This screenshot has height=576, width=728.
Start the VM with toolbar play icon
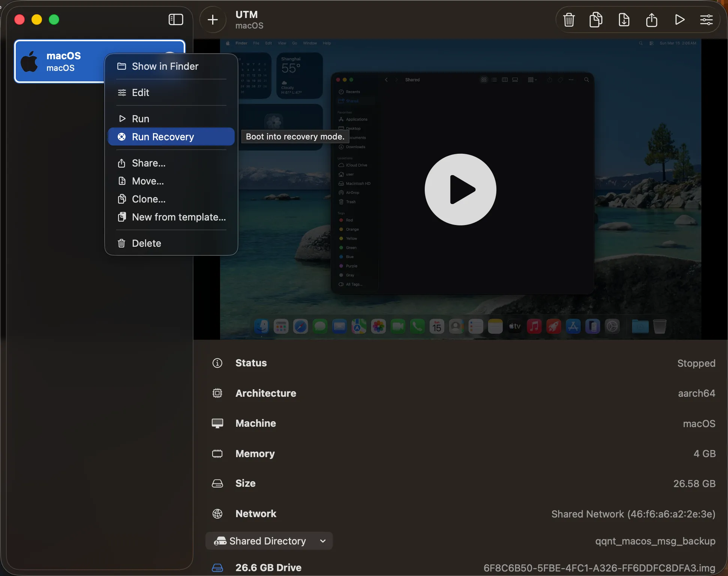[x=680, y=19]
